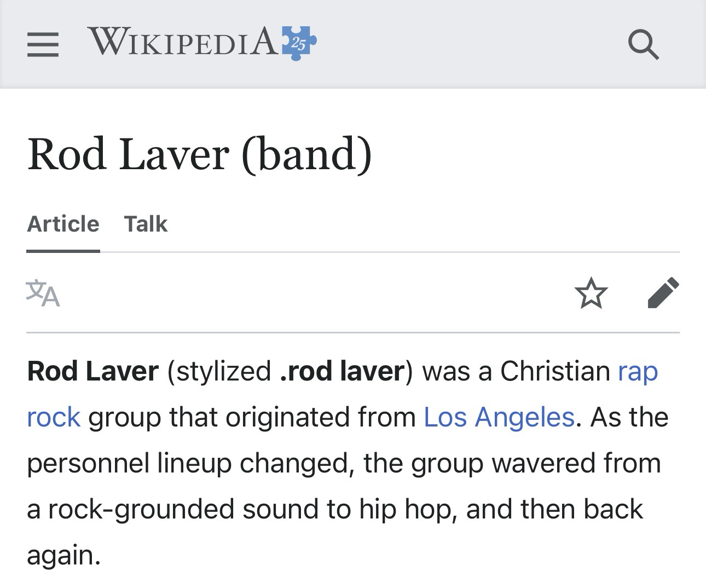Switch to the Talk tab

146,224
